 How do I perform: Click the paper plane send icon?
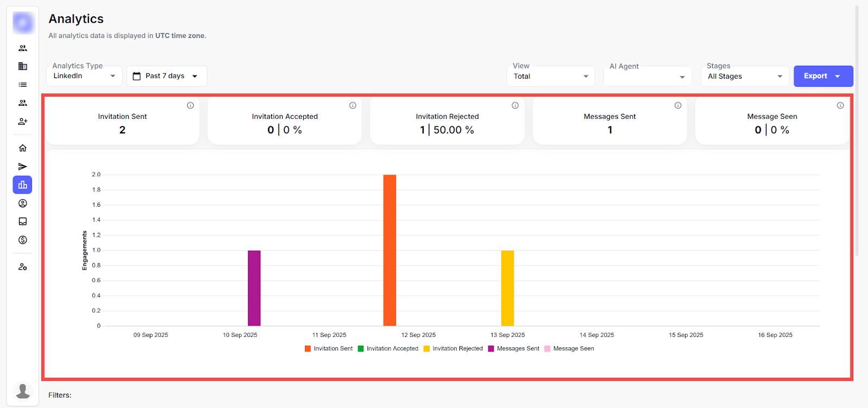point(23,167)
